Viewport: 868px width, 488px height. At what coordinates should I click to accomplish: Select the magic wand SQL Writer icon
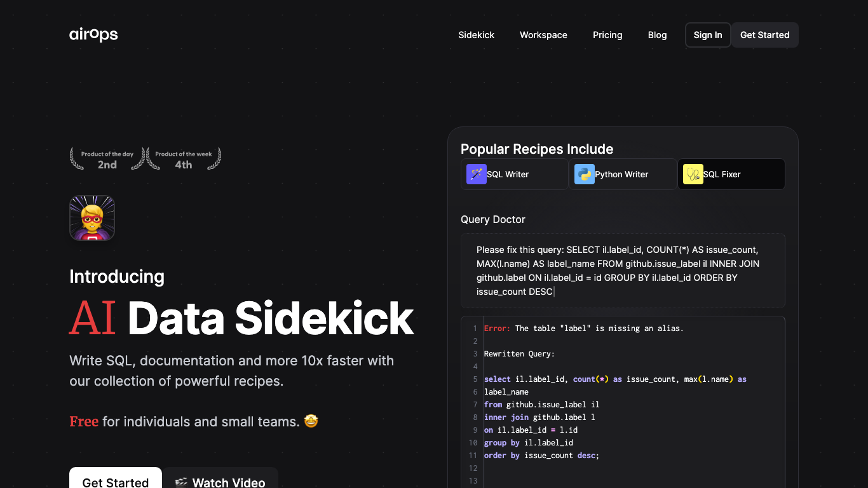click(476, 174)
